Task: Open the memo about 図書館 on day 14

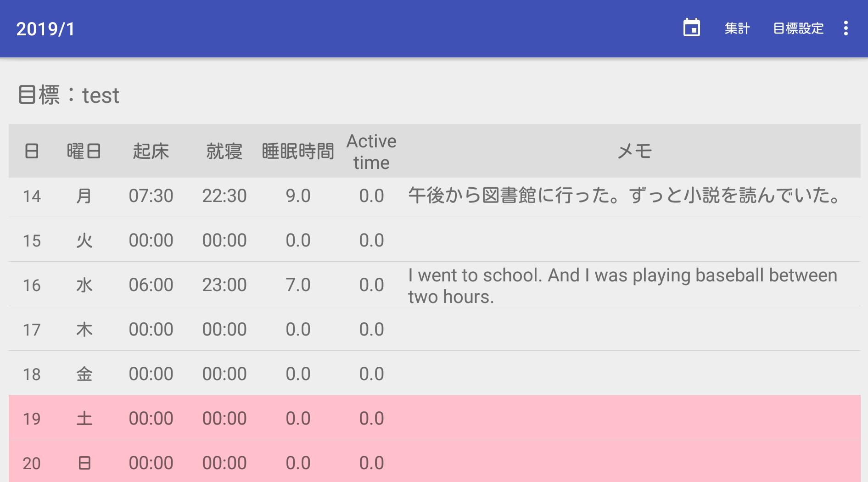Action: click(x=624, y=196)
